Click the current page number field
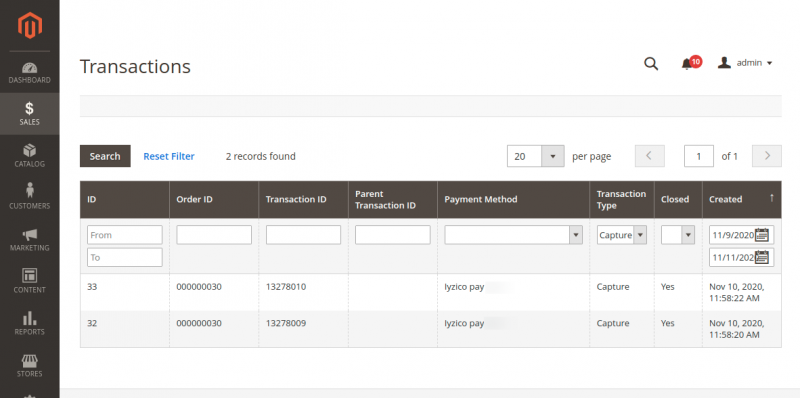The image size is (800, 398). click(x=698, y=156)
